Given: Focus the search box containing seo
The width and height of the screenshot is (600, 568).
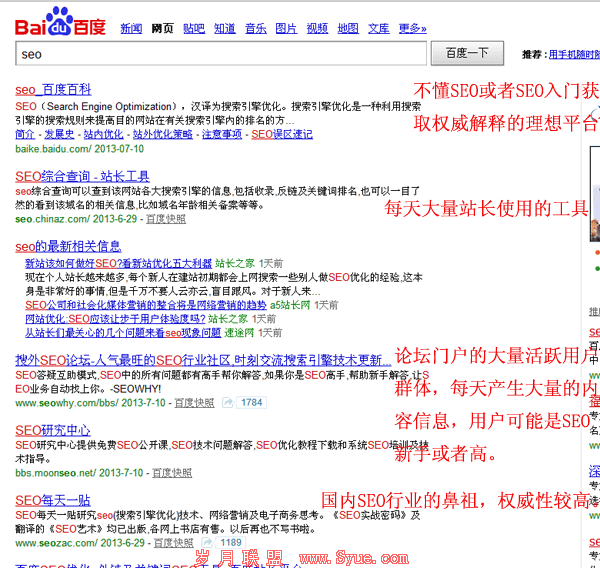Looking at the screenshot, I should point(221,54).
